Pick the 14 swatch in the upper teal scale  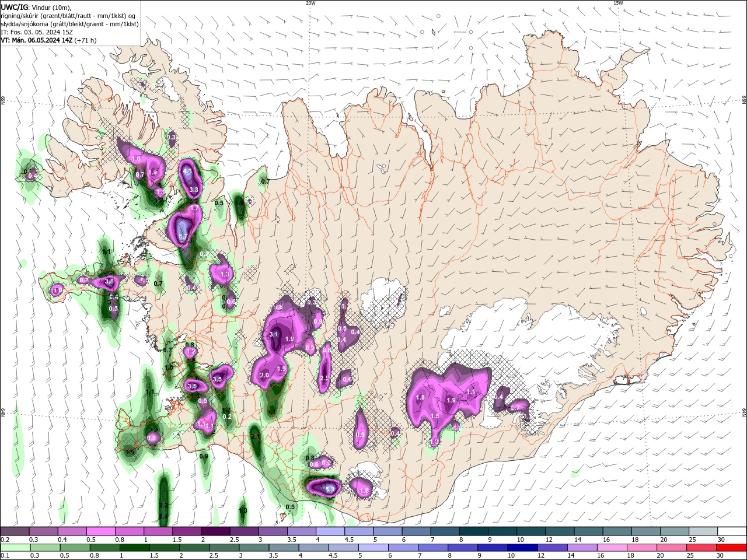click(x=588, y=531)
